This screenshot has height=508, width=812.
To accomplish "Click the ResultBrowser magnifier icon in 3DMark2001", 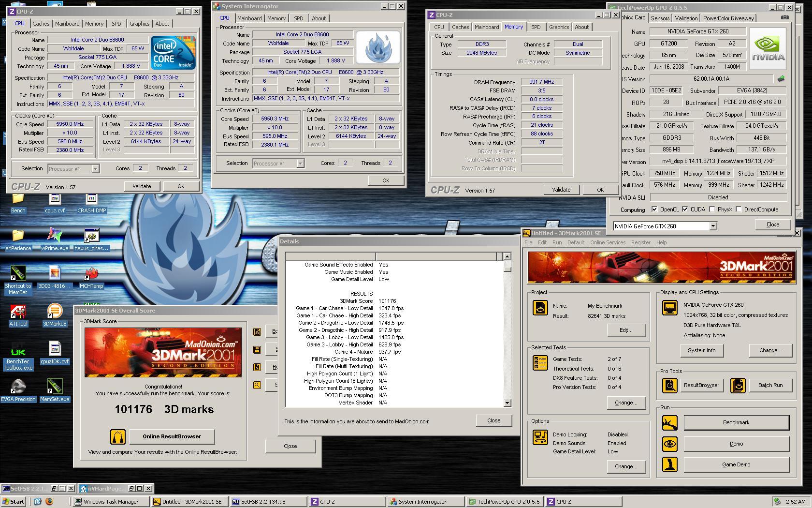I will point(670,385).
